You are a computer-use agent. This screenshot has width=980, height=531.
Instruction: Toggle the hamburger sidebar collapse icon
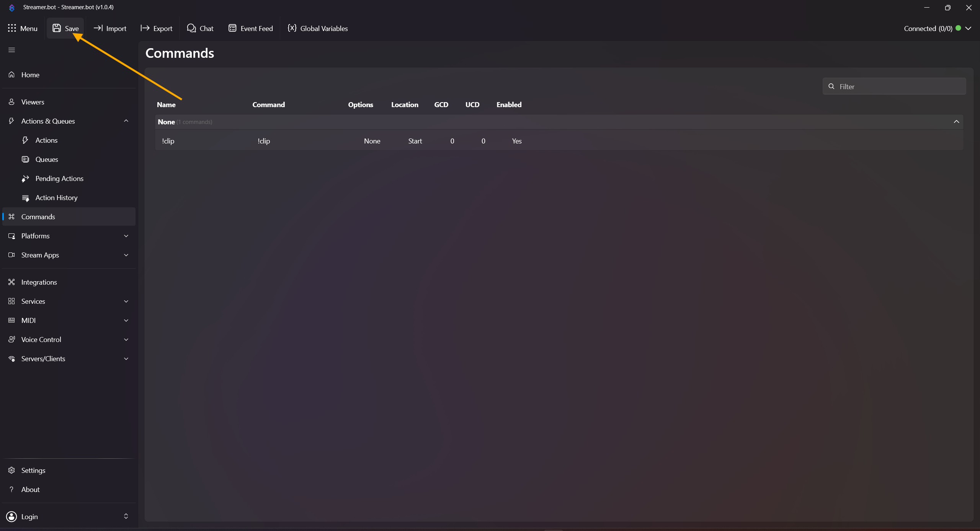click(x=12, y=50)
